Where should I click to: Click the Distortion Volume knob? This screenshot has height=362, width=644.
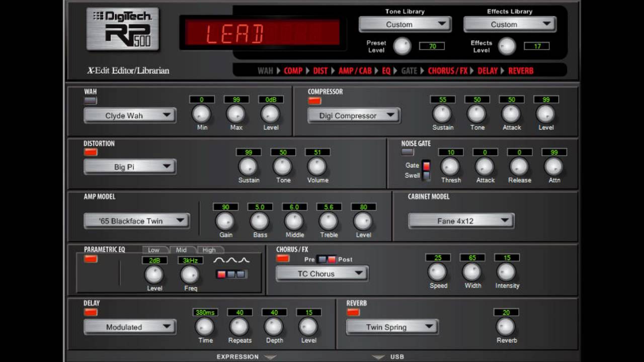tap(317, 166)
